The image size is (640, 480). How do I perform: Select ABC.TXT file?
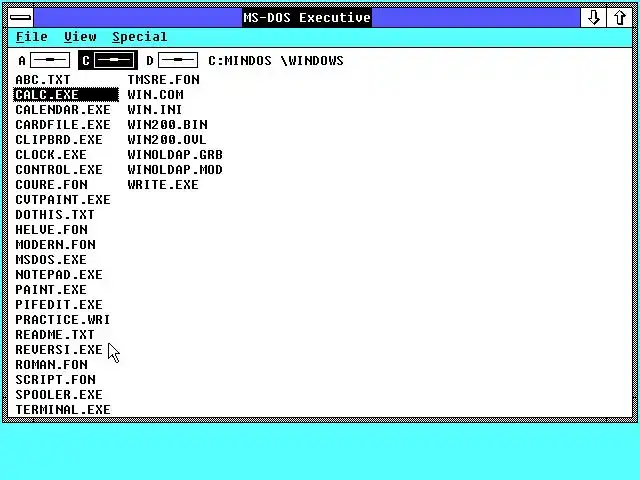(x=43, y=80)
